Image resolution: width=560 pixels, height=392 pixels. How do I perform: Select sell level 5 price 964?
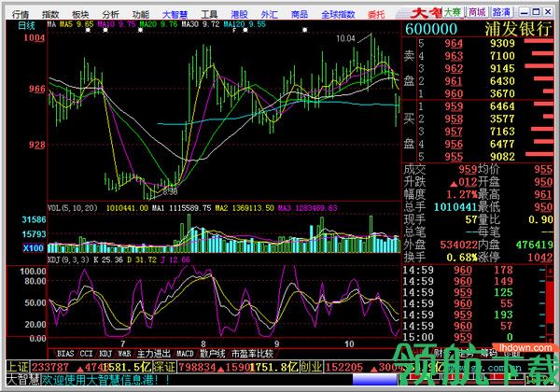point(454,43)
